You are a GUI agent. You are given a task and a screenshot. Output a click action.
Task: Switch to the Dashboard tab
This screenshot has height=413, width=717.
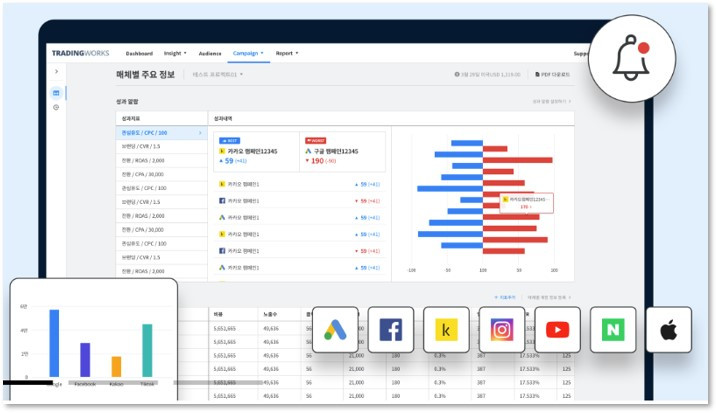tap(139, 54)
